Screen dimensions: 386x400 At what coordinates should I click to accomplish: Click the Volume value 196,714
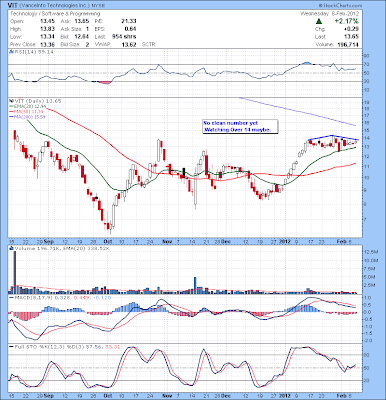coord(349,44)
